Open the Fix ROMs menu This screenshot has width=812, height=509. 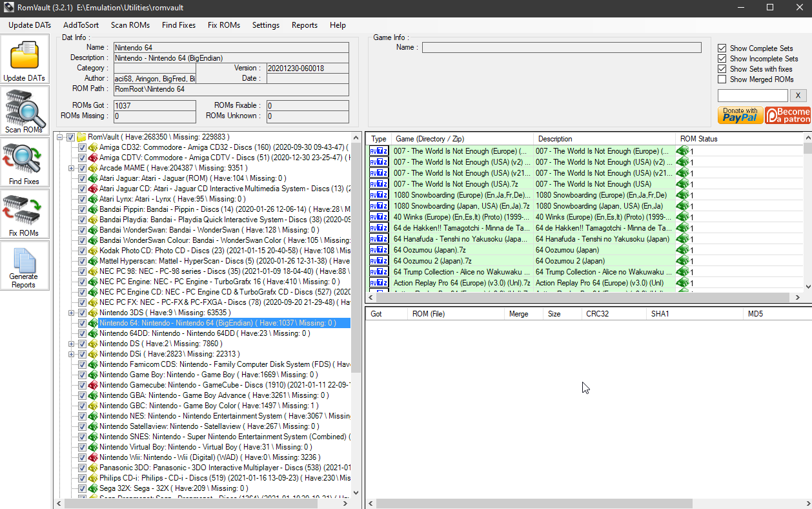pos(224,25)
